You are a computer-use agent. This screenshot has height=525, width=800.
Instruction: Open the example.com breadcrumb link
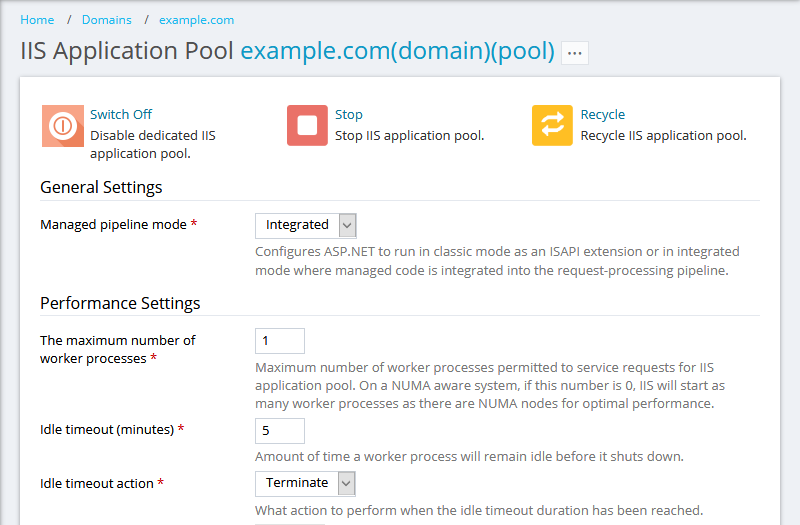[x=196, y=20]
